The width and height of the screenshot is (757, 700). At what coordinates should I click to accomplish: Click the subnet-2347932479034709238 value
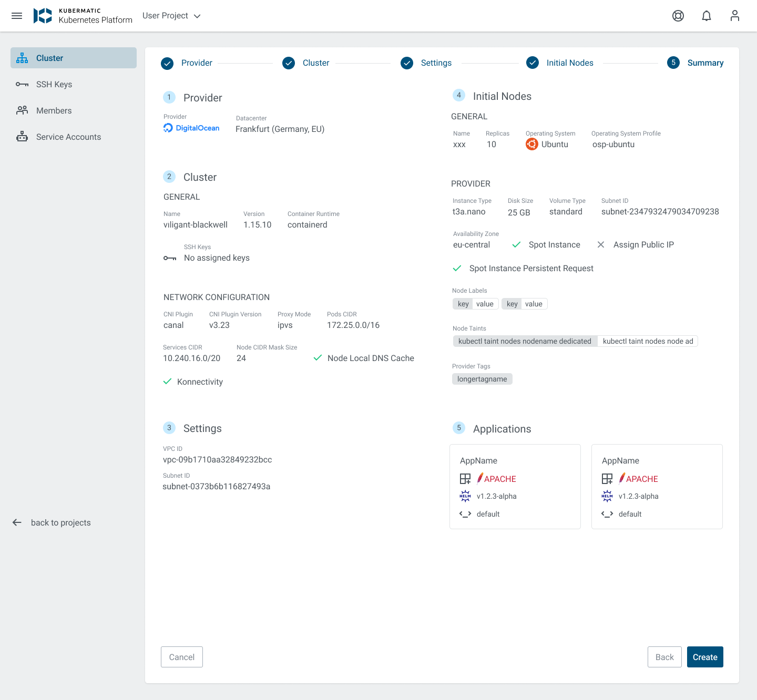tap(660, 211)
